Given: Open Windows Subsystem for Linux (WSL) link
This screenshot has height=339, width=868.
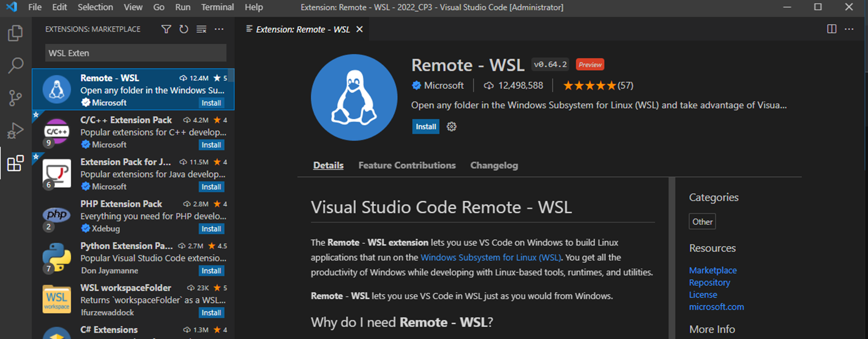Looking at the screenshot, I should 491,257.
